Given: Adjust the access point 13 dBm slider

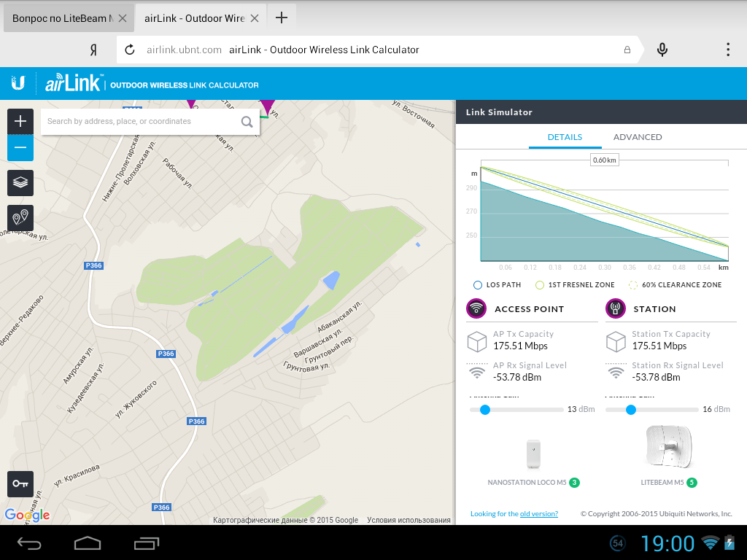Looking at the screenshot, I should (x=485, y=410).
